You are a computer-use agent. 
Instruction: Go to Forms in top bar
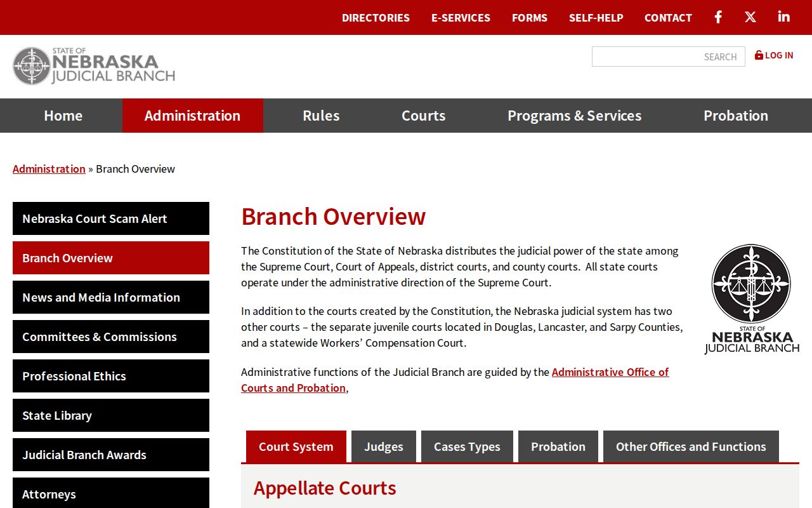click(530, 18)
